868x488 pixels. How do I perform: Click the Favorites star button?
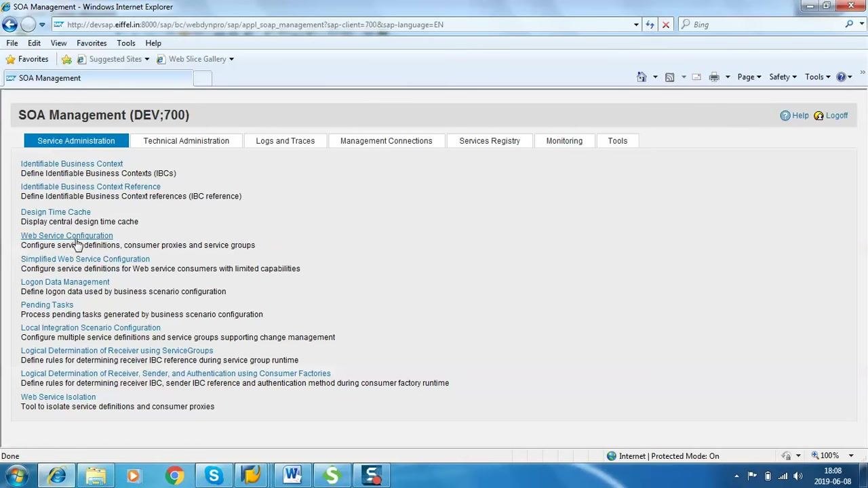click(x=27, y=59)
